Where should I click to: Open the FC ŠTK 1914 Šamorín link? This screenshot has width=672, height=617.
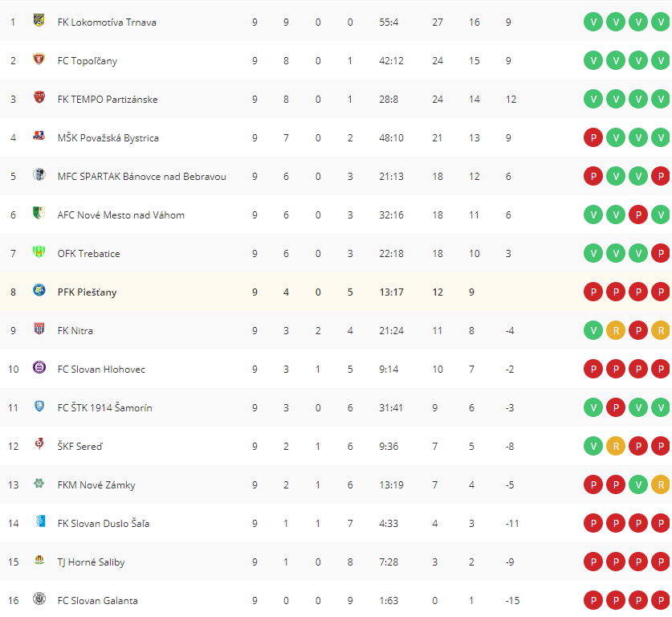click(x=105, y=408)
